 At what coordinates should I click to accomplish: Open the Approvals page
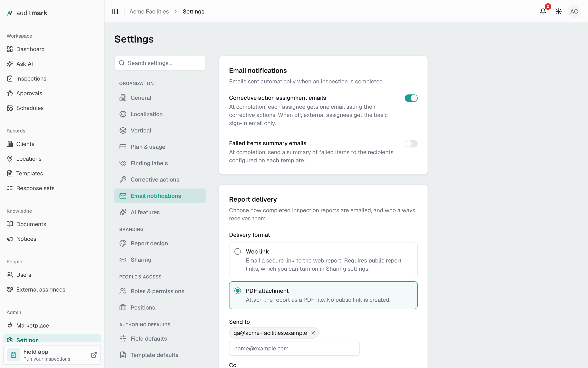(52, 93)
